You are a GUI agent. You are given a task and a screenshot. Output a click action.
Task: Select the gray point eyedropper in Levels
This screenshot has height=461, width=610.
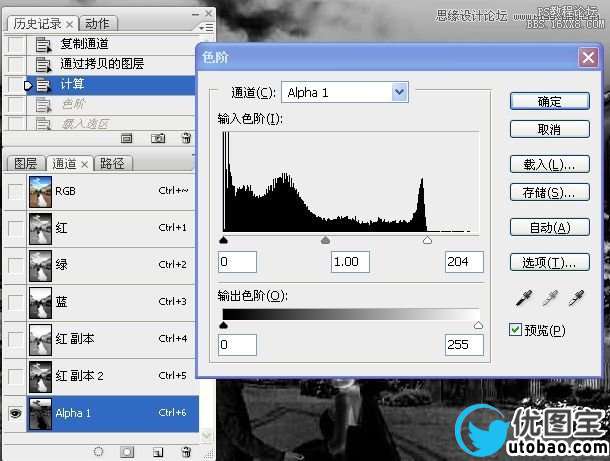point(550,298)
